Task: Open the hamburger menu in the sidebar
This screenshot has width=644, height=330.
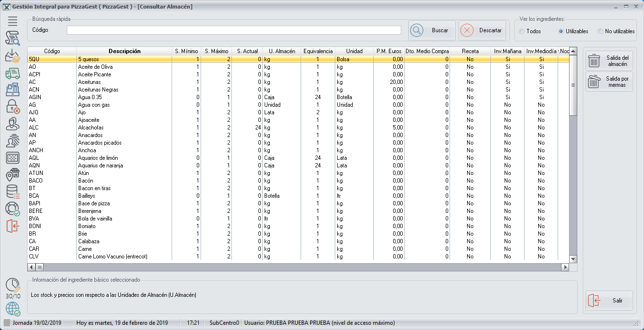Action: [x=12, y=21]
